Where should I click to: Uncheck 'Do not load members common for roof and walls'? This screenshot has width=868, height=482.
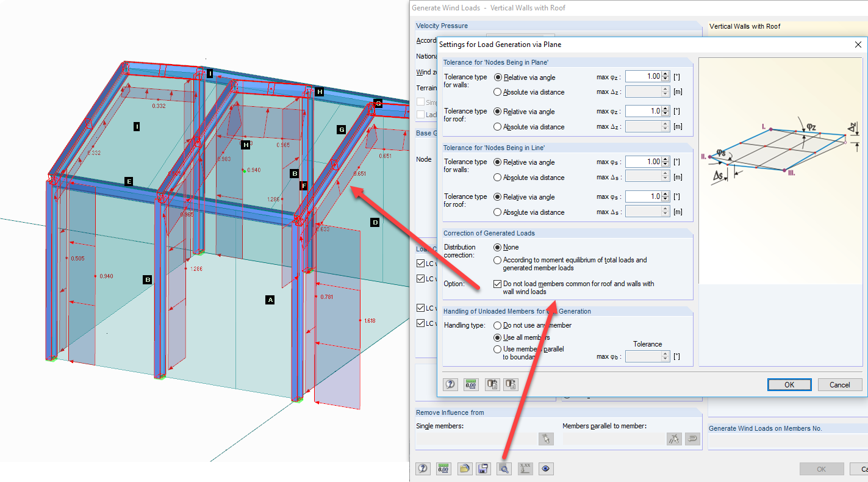click(498, 283)
